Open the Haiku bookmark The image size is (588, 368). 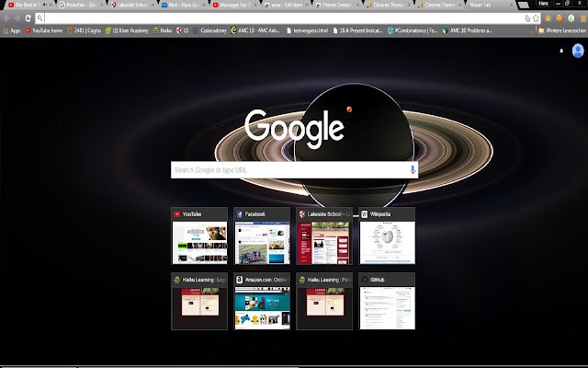coord(162,30)
